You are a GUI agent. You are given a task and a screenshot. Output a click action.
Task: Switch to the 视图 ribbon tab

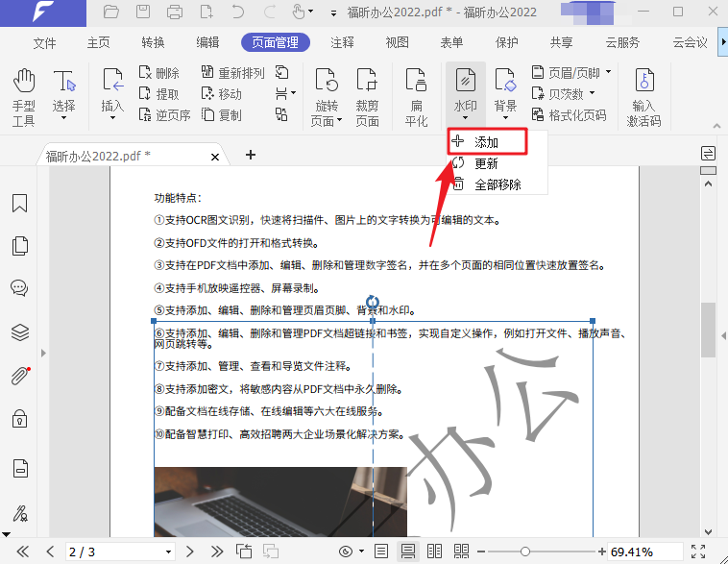(398, 42)
